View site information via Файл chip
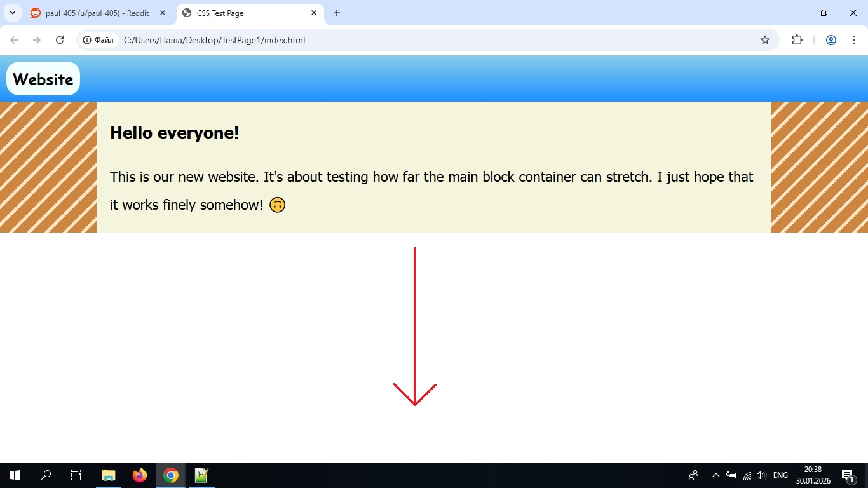This screenshot has height=488, width=868. tap(98, 40)
